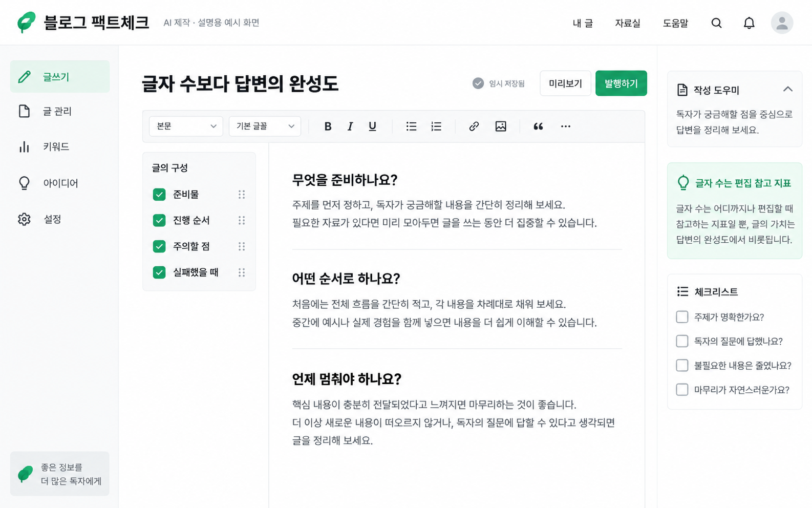The height and width of the screenshot is (508, 812).
Task: Click the search magnifier icon
Action: pyautogui.click(x=717, y=23)
